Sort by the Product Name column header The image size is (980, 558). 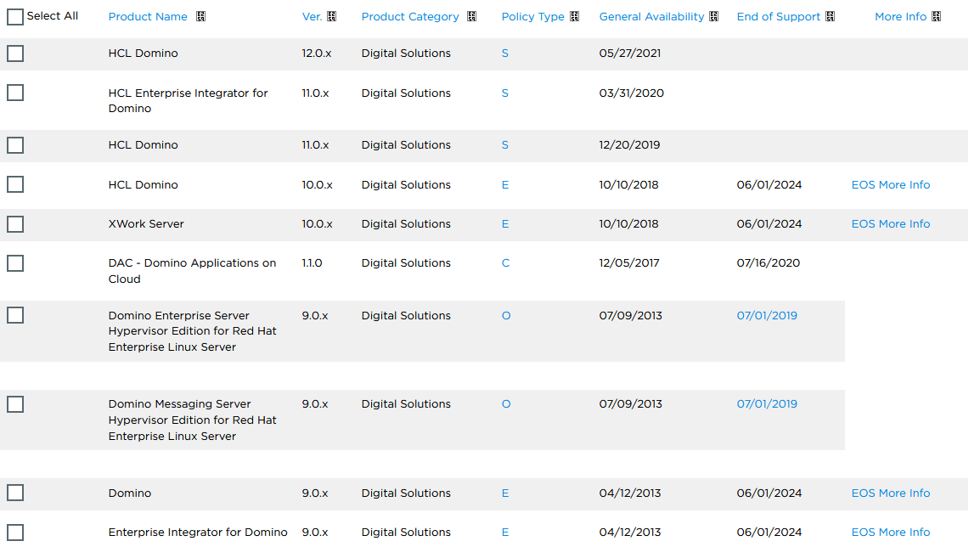(148, 17)
